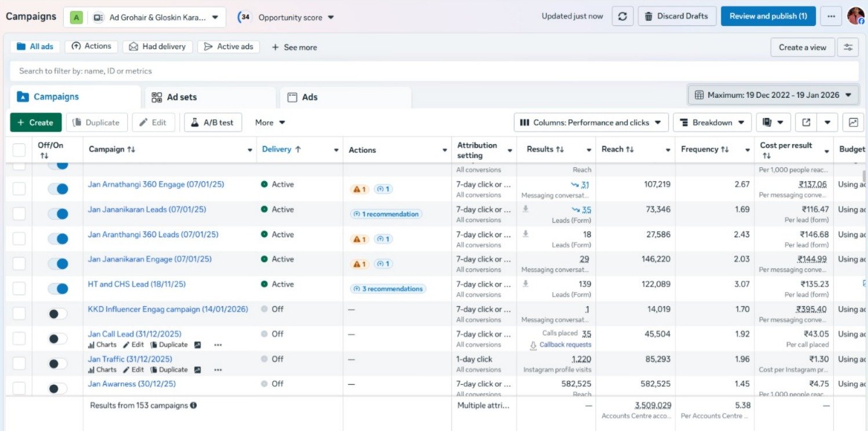The image size is (868, 431).
Task: Open the charts panel icon in toolbar
Action: click(853, 123)
